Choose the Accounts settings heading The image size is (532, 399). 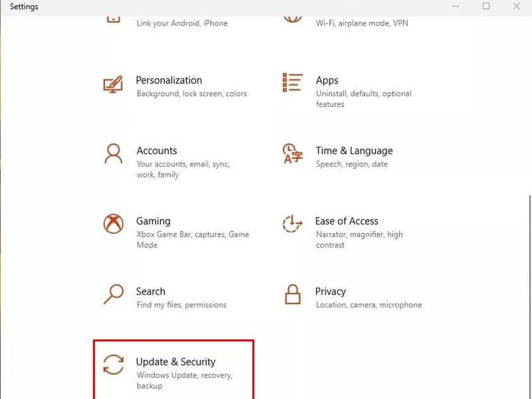pos(157,150)
